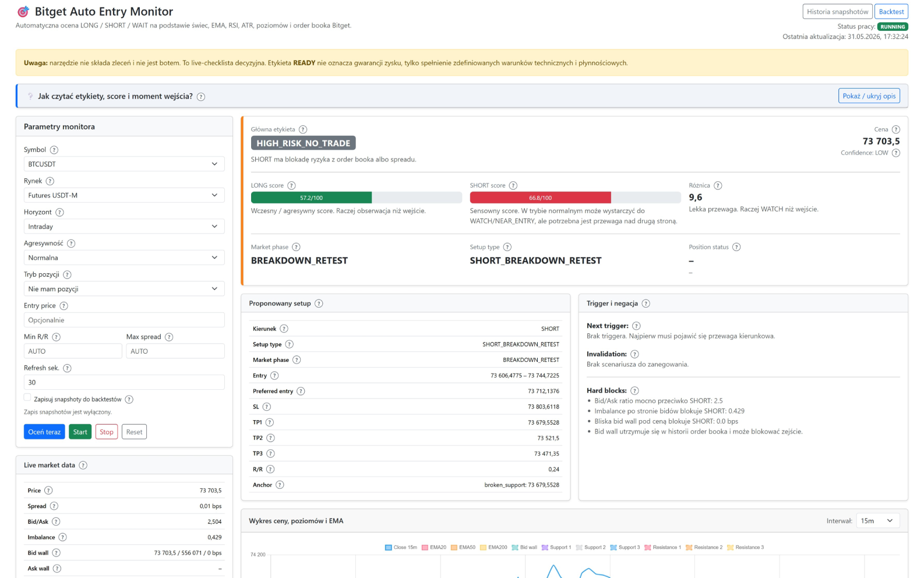Click help icon next to Główna etykieta
Viewport: 924px width, 578px height.
click(303, 129)
